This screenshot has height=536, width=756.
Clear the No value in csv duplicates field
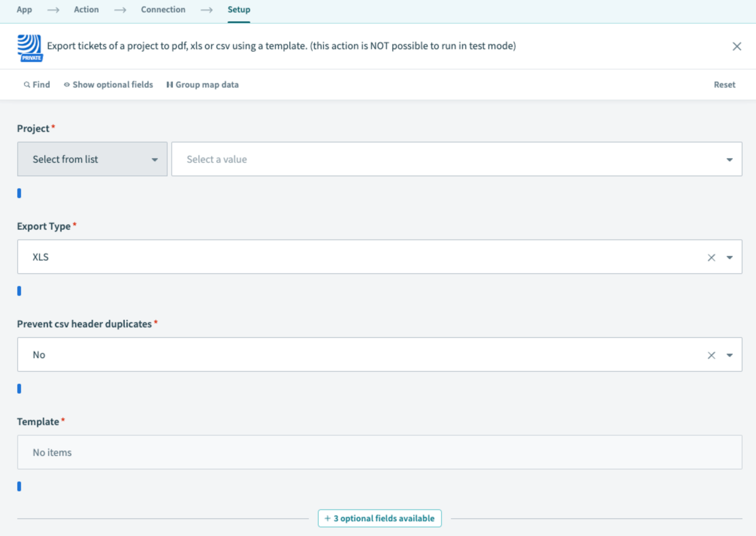tap(711, 355)
